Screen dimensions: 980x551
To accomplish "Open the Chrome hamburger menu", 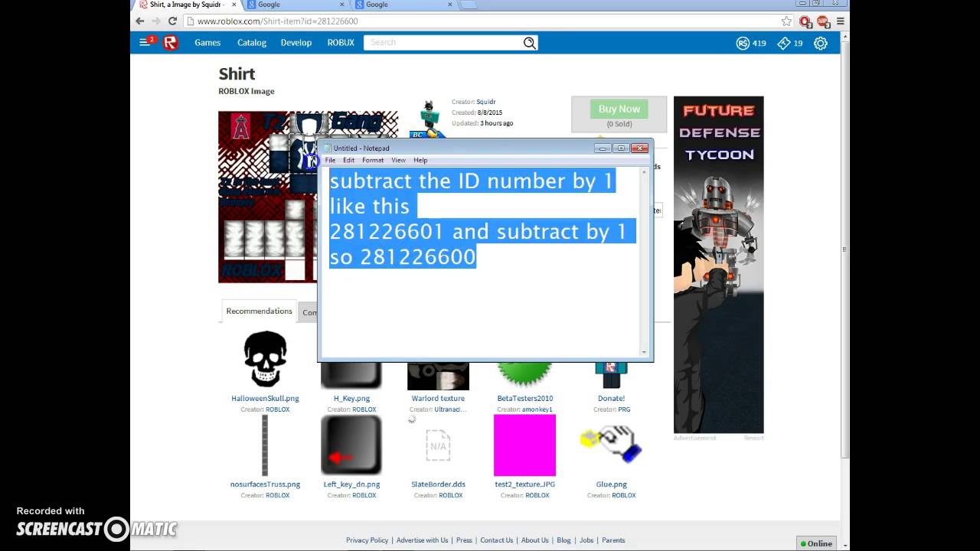I will tap(840, 21).
